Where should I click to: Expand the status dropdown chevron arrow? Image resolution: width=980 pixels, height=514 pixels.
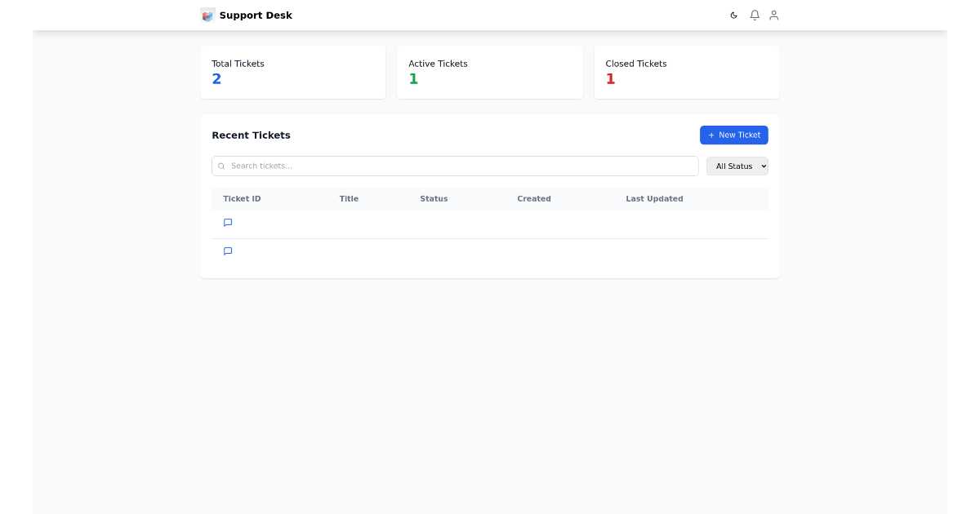pos(762,166)
